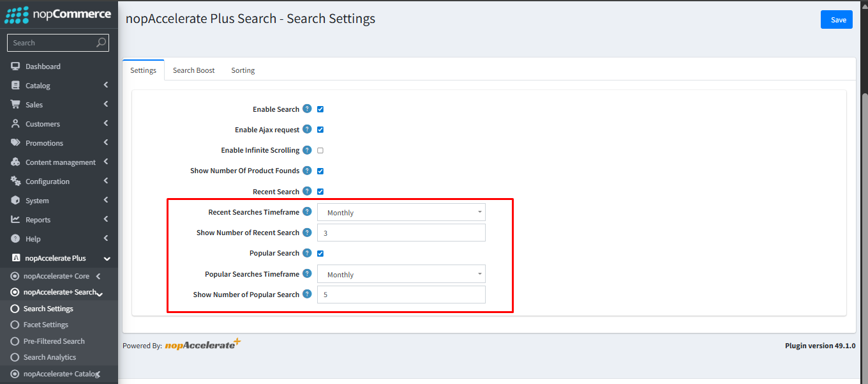Viewport: 868px width, 384px height.
Task: Switch to the Search Boost tab
Action: (193, 70)
